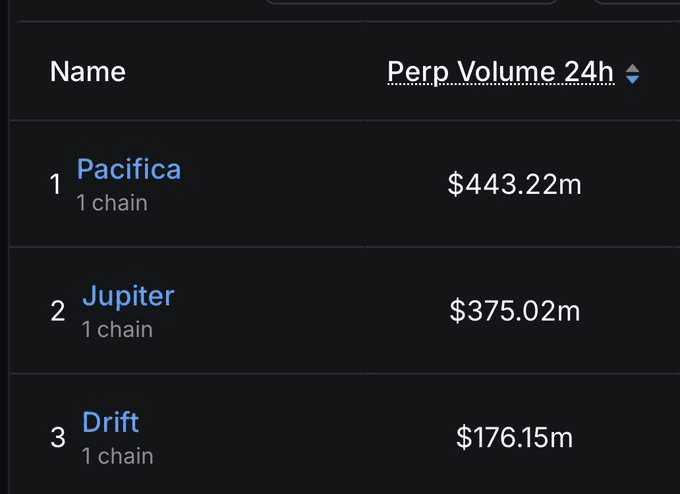The height and width of the screenshot is (494, 680).
Task: Click rank number 3 beside Drift
Action: click(x=57, y=437)
